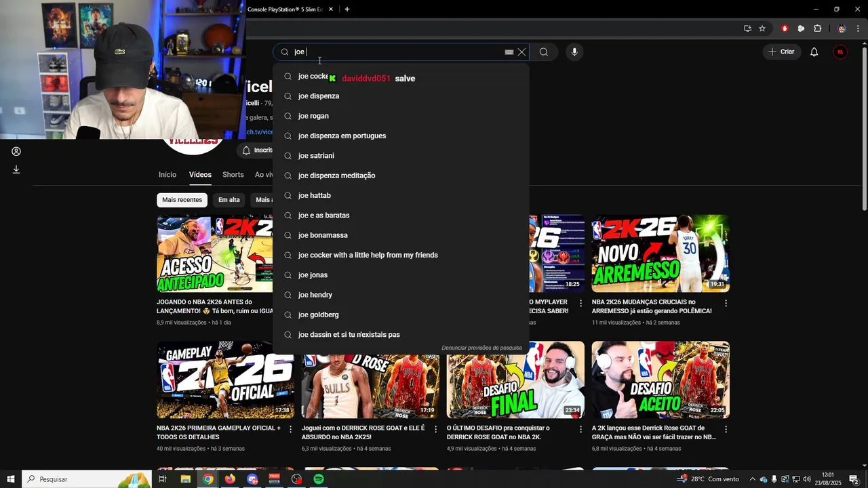Open the weather widget showing 28°C
Viewport: 868px width, 488px height.
pos(709,479)
